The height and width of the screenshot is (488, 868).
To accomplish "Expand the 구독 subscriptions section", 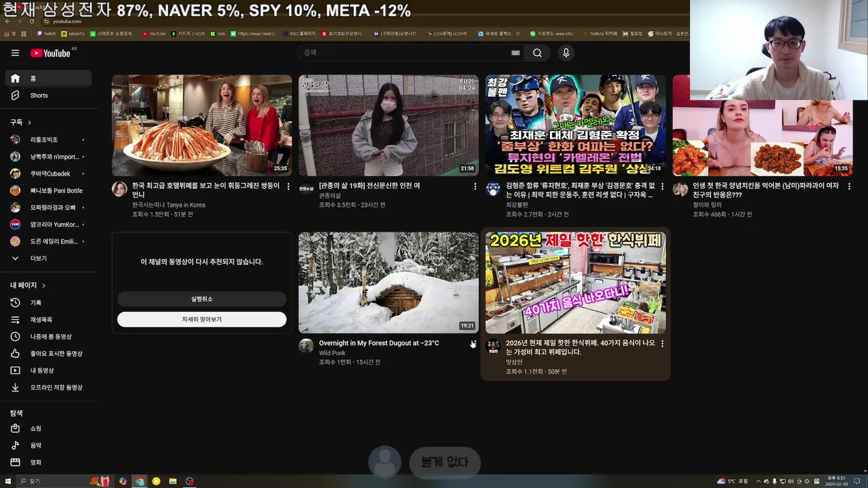I will pyautogui.click(x=21, y=122).
